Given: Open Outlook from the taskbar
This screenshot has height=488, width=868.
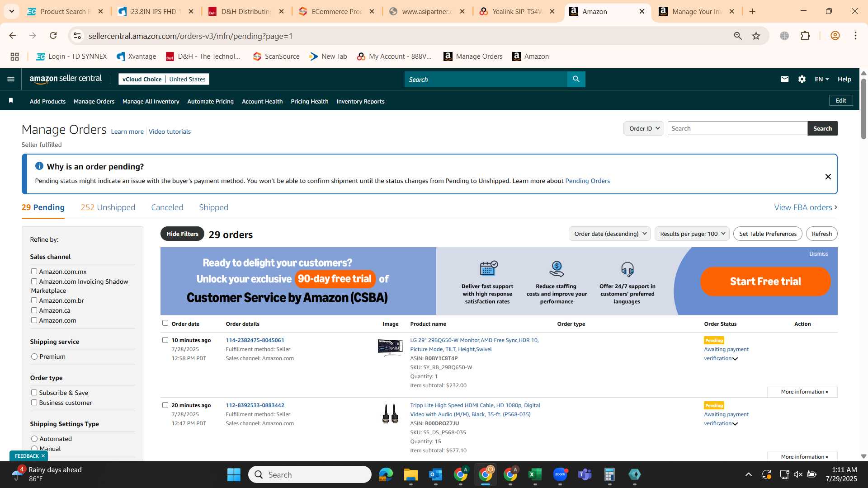Looking at the screenshot, I should (435, 474).
